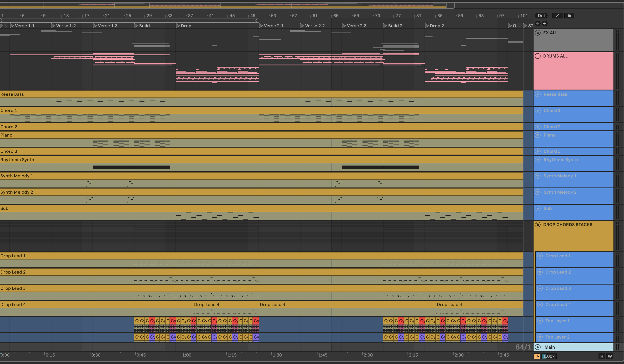The height and width of the screenshot is (364, 624).
Task: Collapse the Drop Lead 2 track
Action: pyautogui.click(x=539, y=272)
